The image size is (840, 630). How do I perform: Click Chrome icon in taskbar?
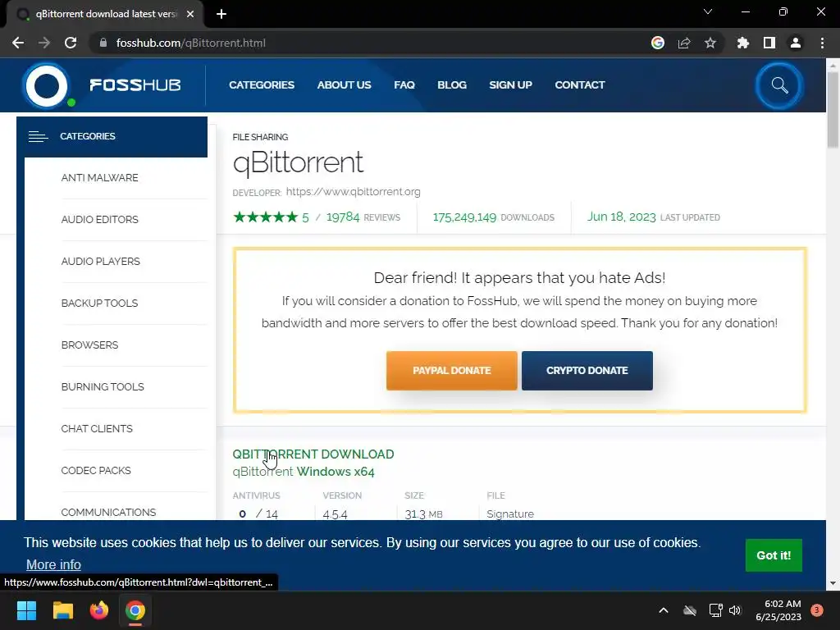[135, 610]
